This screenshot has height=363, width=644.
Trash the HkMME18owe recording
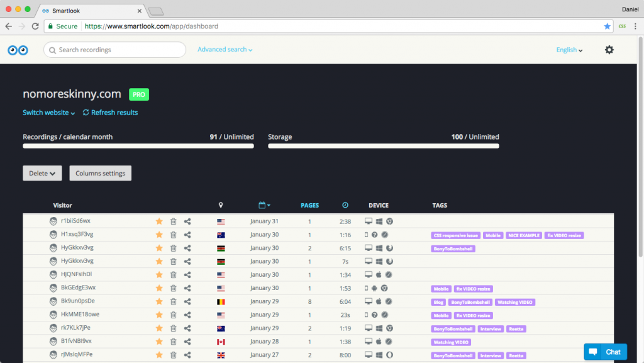(x=174, y=315)
